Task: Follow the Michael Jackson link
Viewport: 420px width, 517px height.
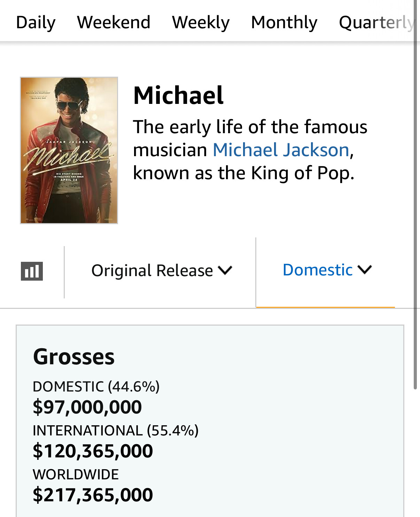Action: point(281,150)
